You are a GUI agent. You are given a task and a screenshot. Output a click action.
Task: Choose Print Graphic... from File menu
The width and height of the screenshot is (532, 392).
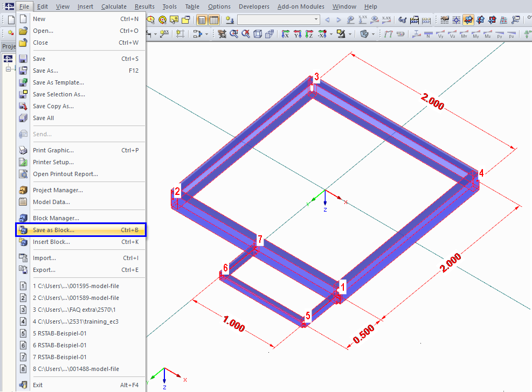pos(81,150)
